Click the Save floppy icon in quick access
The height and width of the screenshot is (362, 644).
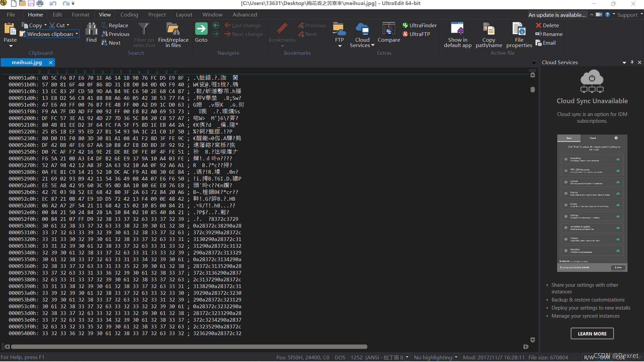pos(31,4)
